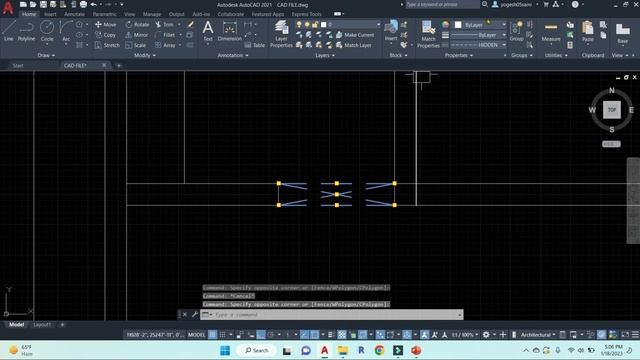
Task: Select the Circle tool
Action: coord(47,31)
